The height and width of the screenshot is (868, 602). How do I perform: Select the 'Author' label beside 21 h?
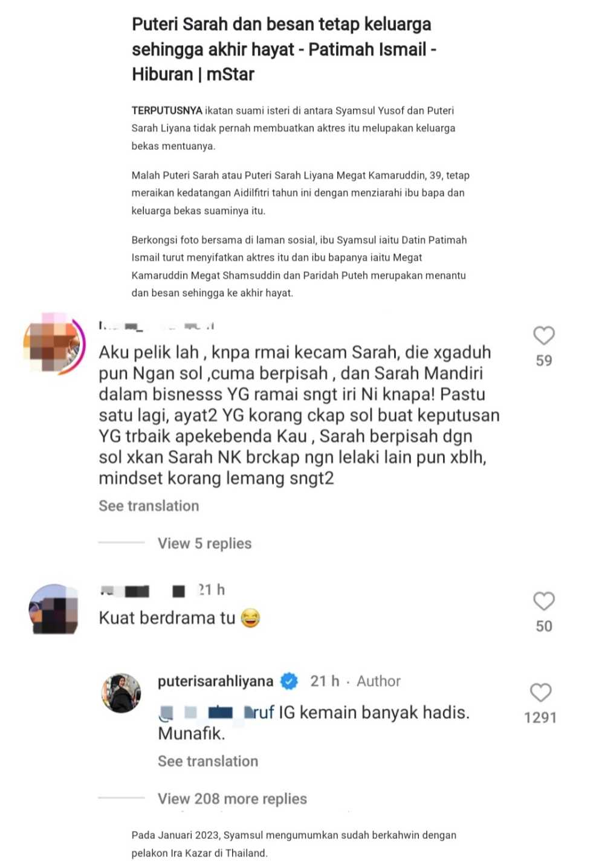click(x=378, y=681)
